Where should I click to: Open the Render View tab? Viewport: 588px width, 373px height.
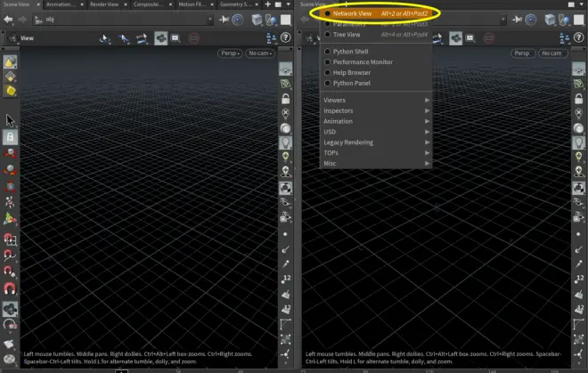(104, 4)
